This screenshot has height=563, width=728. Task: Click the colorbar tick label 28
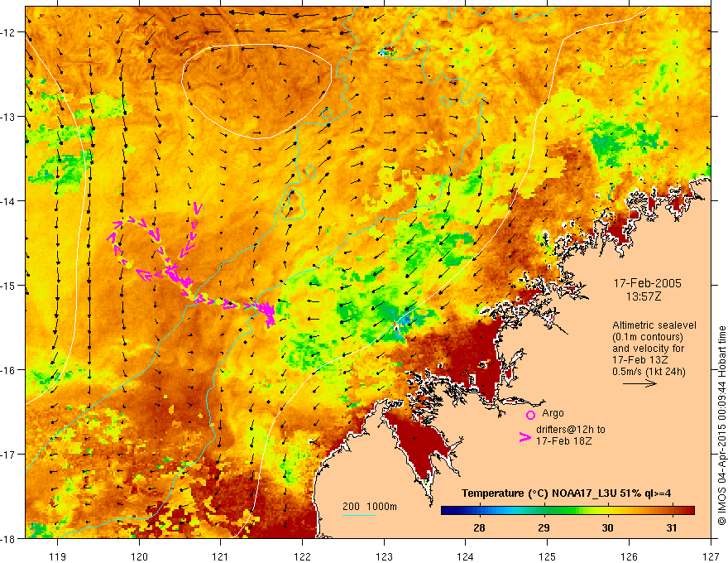(479, 527)
